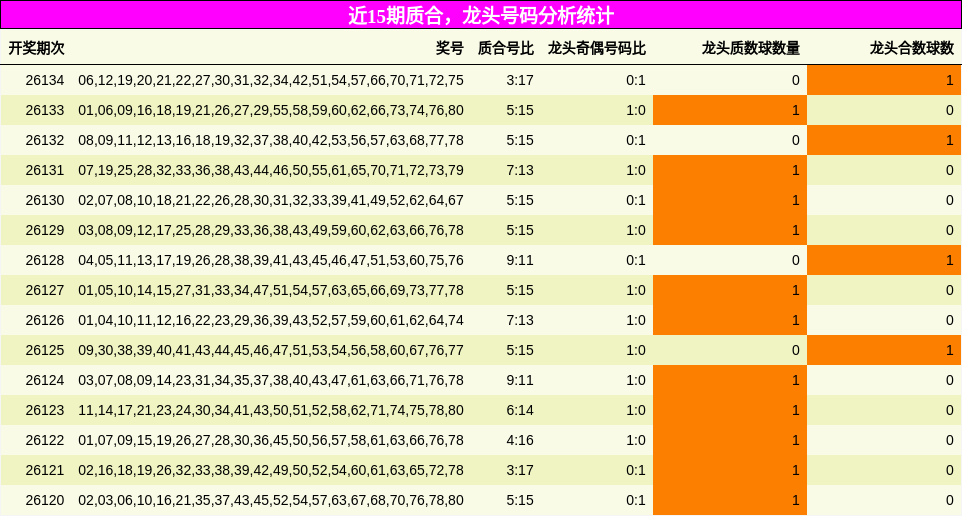Select issue number 26124
The width and height of the screenshot is (962, 516).
click(x=45, y=380)
